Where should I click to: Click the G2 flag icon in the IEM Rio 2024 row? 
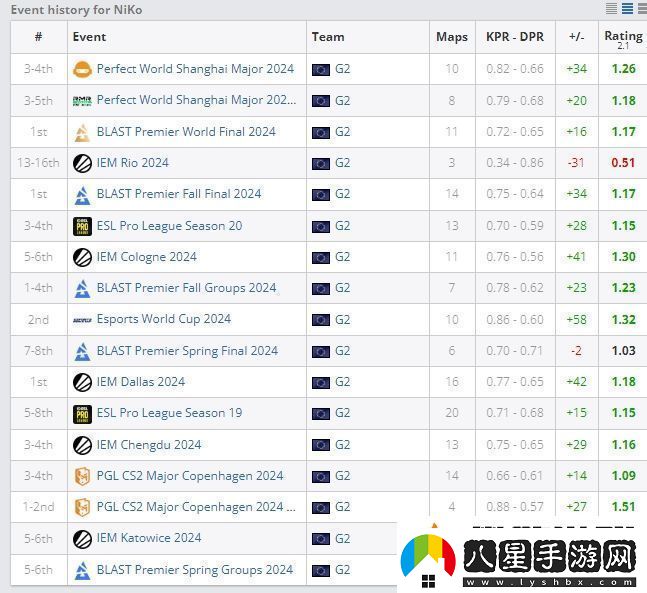tap(321, 164)
